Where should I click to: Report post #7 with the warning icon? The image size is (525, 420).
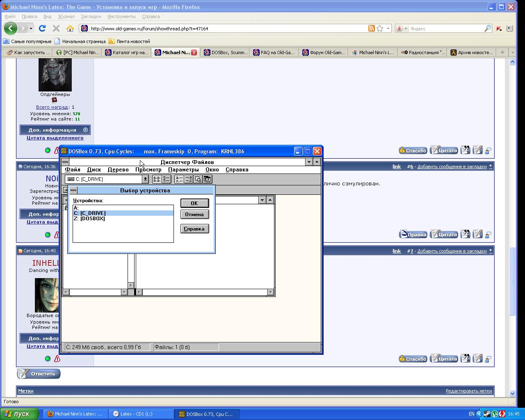[57, 359]
